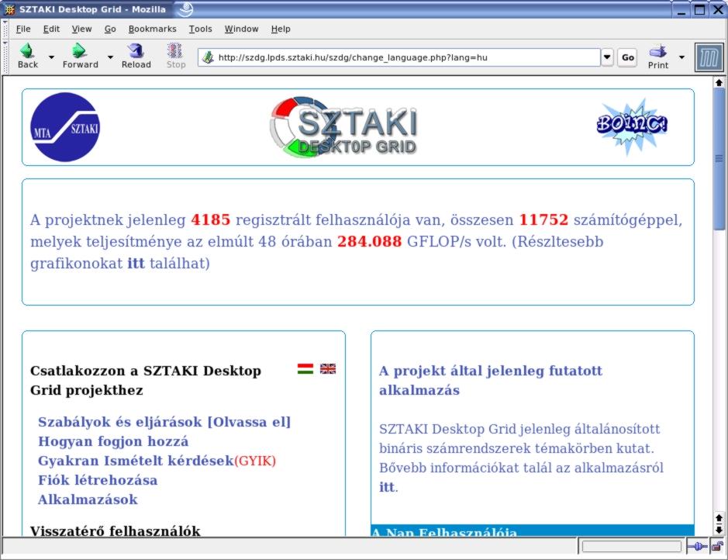Print the page using Print icon
The height and width of the screenshot is (560, 728).
coord(658,50)
